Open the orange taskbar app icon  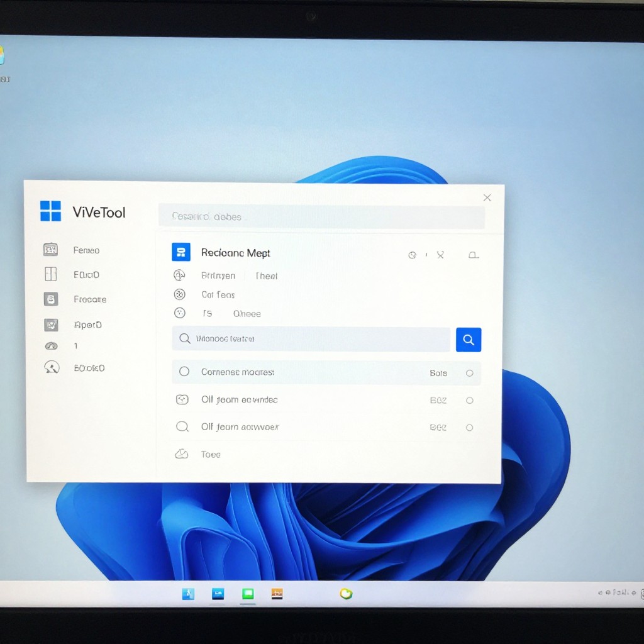pyautogui.click(x=277, y=594)
